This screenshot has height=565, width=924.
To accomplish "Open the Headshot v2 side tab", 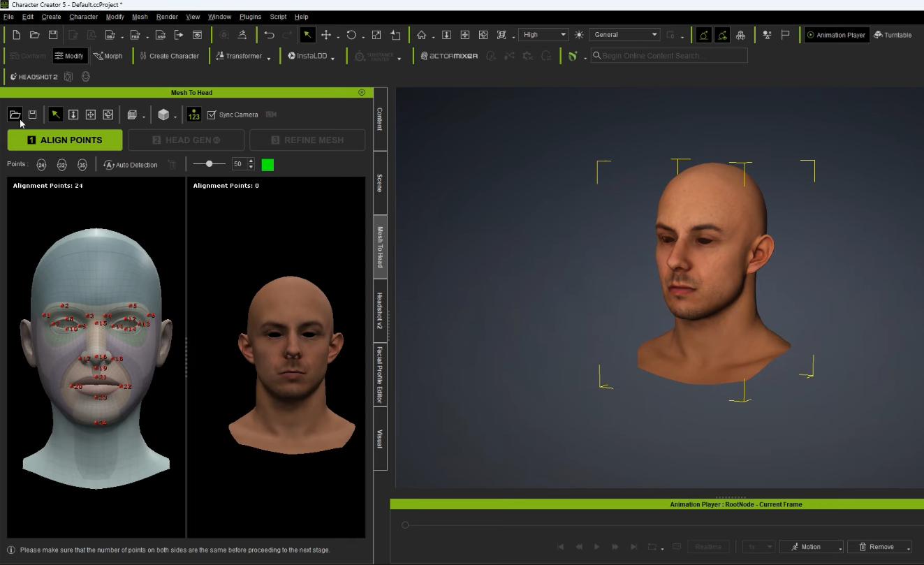I will [x=380, y=311].
